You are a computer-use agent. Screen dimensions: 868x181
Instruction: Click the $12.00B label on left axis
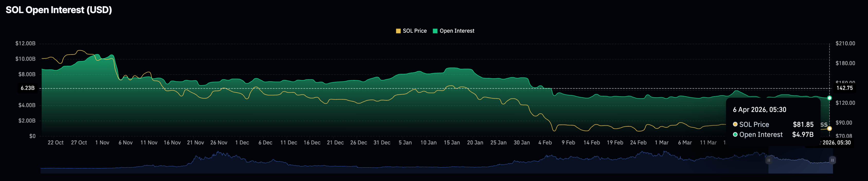[x=25, y=43]
